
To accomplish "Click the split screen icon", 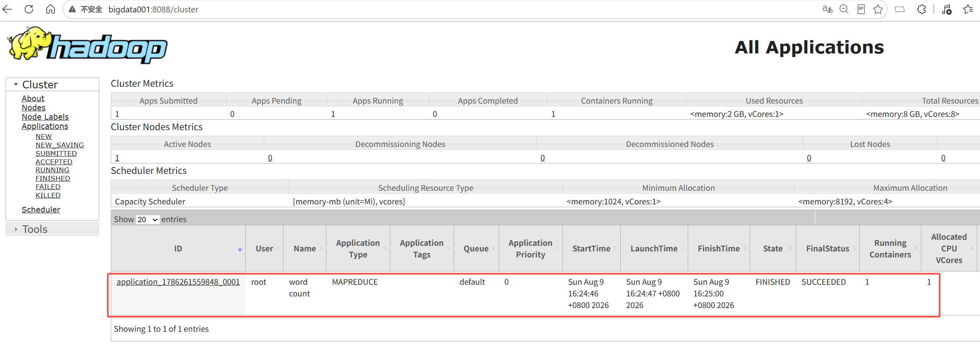I will 900,9.
